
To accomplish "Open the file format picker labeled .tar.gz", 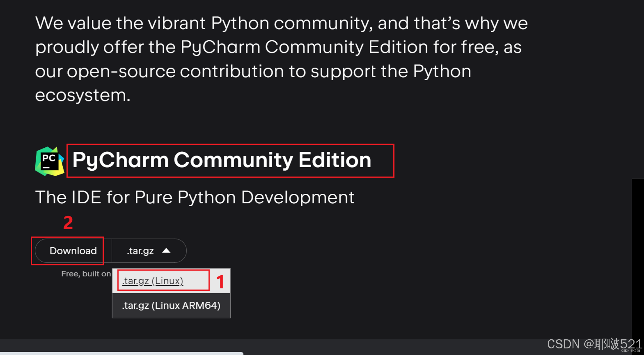I will [x=140, y=251].
